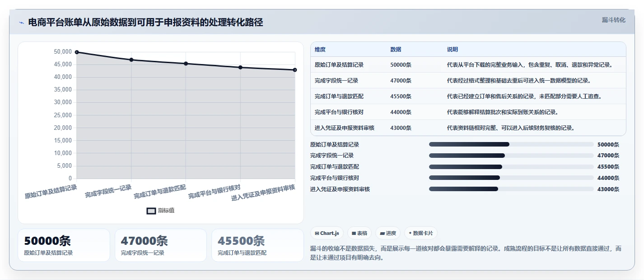Click the description starting 代表已经建立订单和售后关系
The height and width of the screenshot is (280, 644).
pos(524,96)
